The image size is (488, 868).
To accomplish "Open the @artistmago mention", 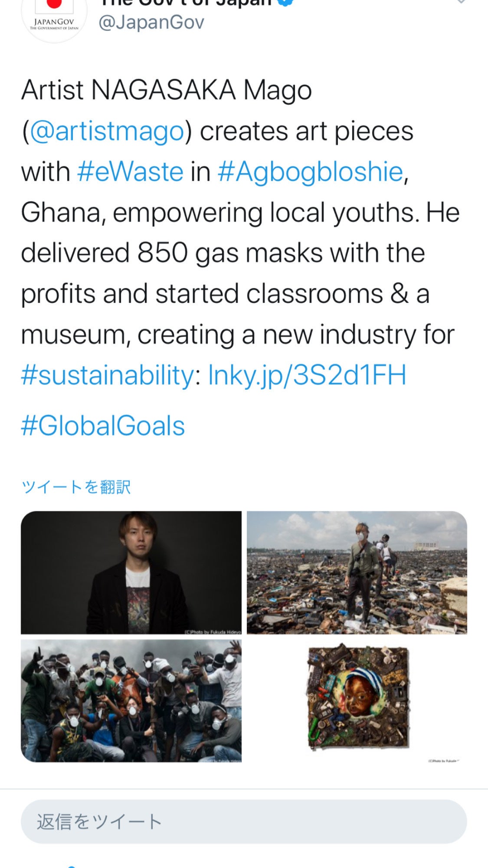I will coord(107,131).
